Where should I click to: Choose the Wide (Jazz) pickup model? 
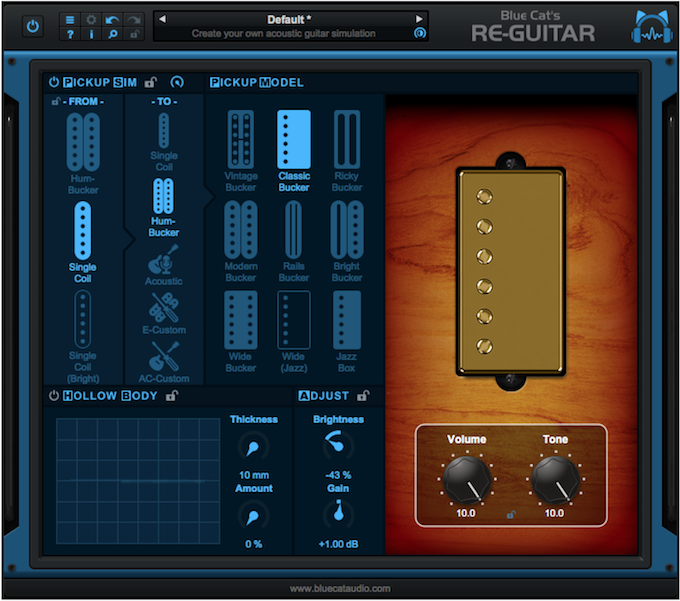point(294,332)
